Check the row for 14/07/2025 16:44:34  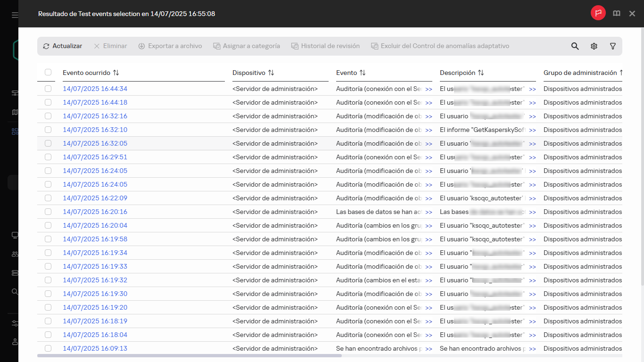click(48, 89)
